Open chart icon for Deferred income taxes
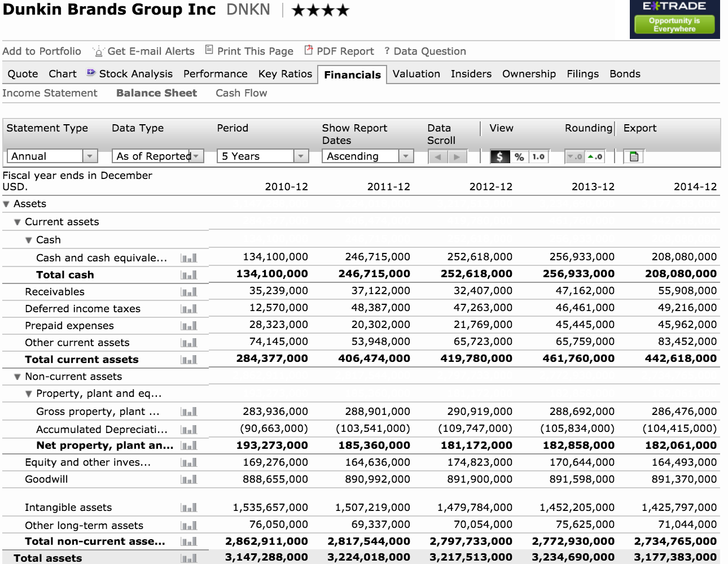728x564 pixels. [x=189, y=309]
